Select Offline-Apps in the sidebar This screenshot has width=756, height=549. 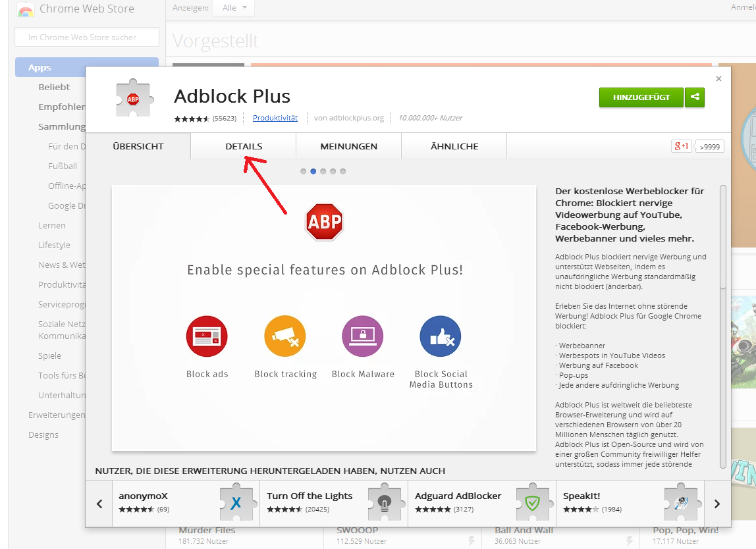[x=67, y=186]
